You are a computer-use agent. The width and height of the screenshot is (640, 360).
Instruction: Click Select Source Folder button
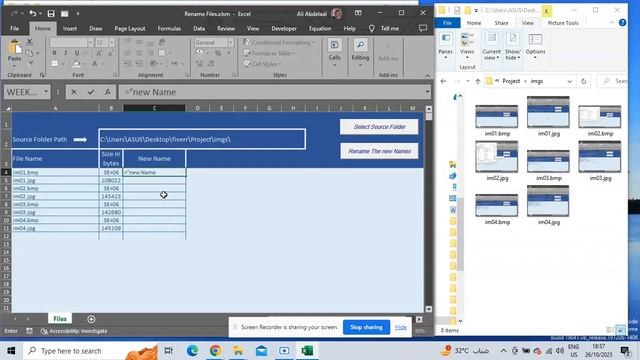pyautogui.click(x=379, y=127)
